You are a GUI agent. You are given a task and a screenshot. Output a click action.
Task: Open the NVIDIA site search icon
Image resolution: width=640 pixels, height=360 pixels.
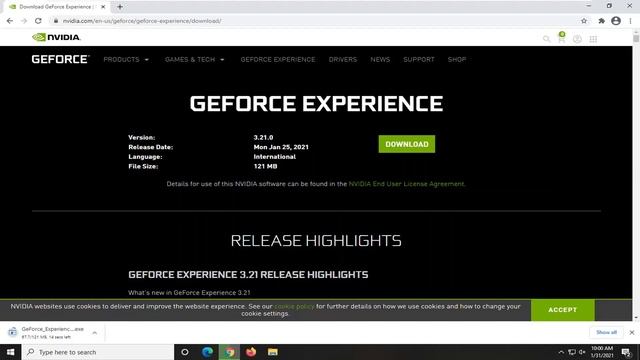point(546,39)
